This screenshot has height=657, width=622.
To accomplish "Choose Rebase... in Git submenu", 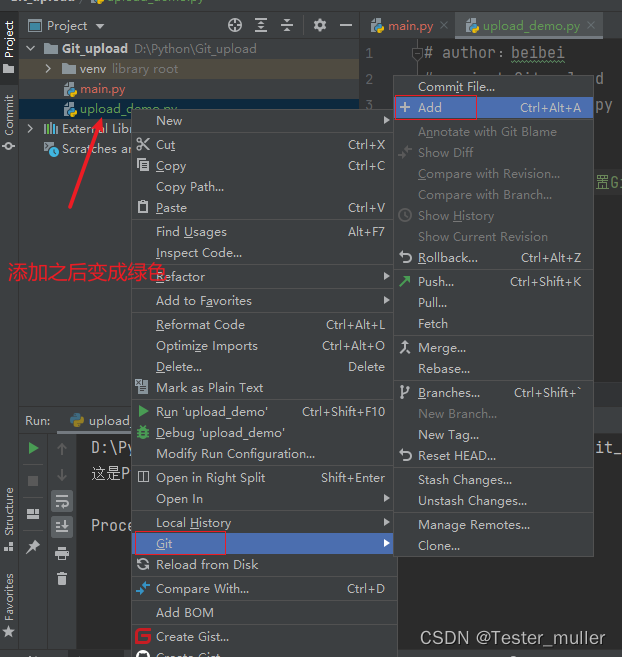I will click(x=493, y=369).
